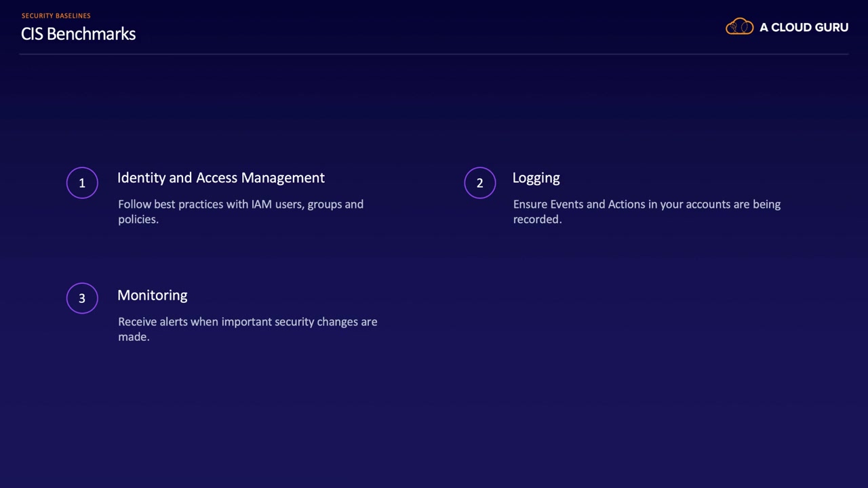Image resolution: width=868 pixels, height=488 pixels.
Task: Click the A CLOUD GURU brand text
Action: 804,28
